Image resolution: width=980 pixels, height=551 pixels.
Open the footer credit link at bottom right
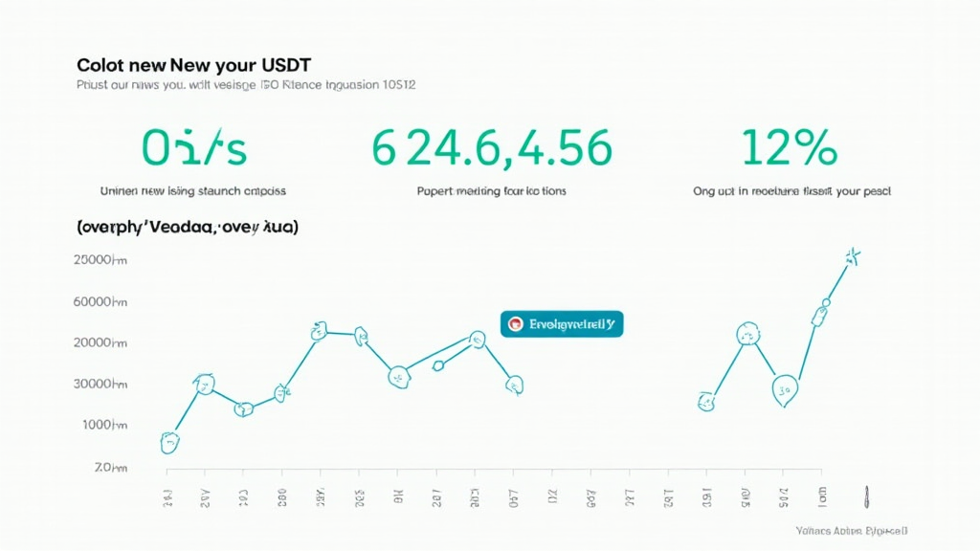tap(851, 530)
